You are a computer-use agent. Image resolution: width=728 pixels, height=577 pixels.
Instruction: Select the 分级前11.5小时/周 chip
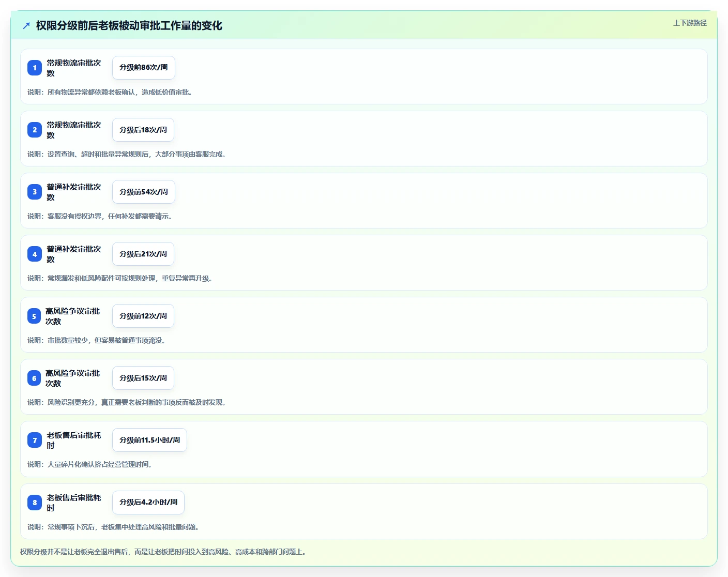[149, 440]
